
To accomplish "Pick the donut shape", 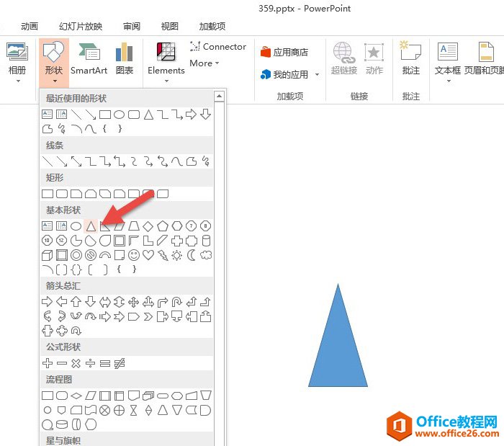I will tap(76, 255).
